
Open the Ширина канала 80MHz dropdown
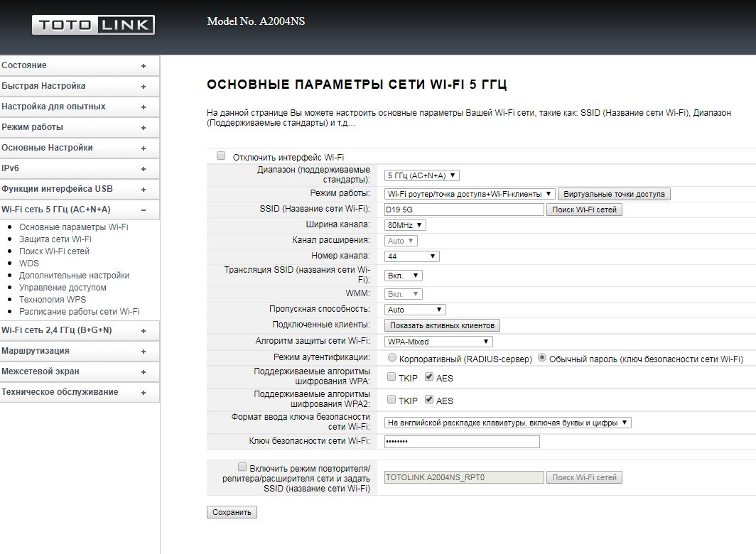pyautogui.click(x=405, y=225)
